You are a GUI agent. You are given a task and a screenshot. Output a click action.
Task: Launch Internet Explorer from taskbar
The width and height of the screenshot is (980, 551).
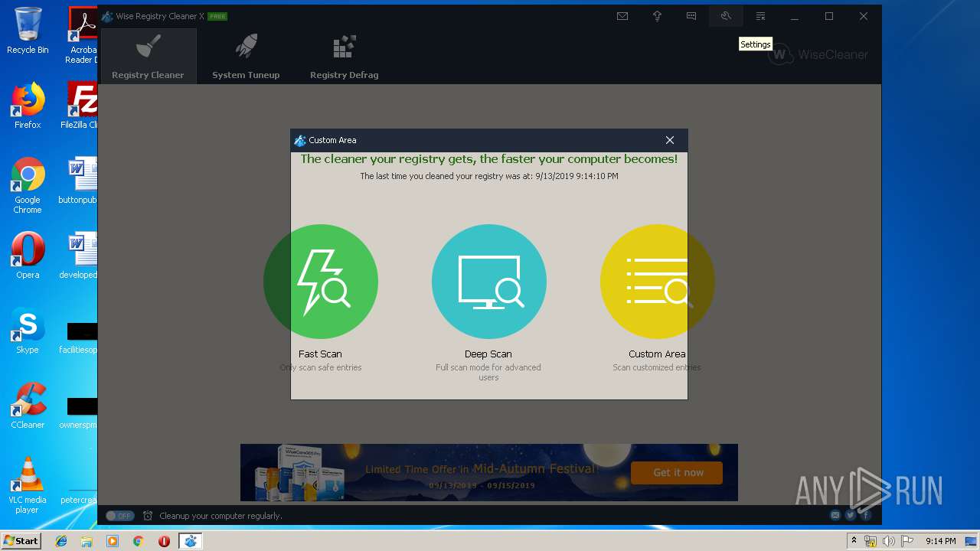(x=61, y=541)
